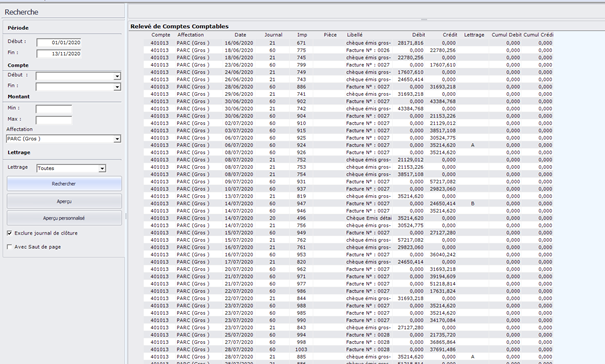Open the Aperçu preview button

[64, 201]
